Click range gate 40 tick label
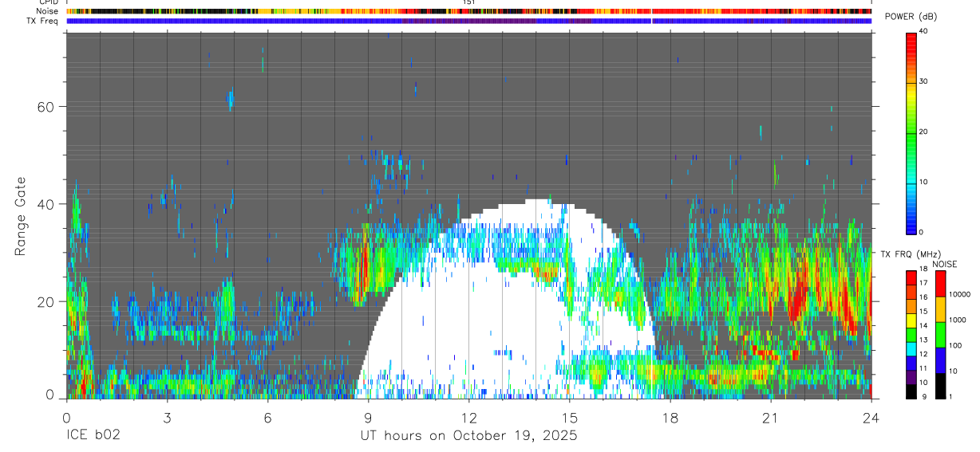Viewport: 980px width, 452px height. [45, 204]
